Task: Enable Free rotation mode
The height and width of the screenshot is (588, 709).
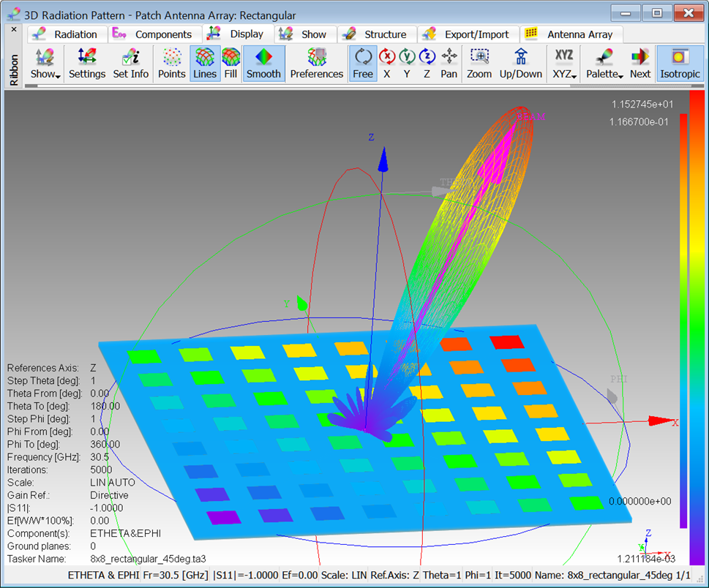Action: tap(363, 64)
